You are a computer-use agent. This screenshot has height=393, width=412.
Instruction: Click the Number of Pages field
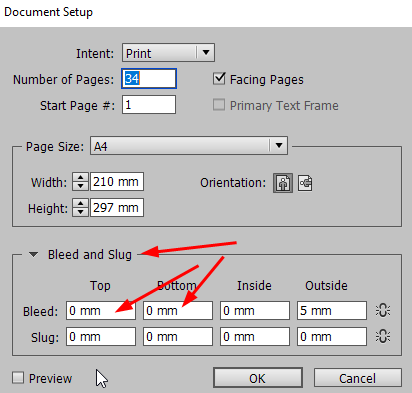pyautogui.click(x=149, y=79)
